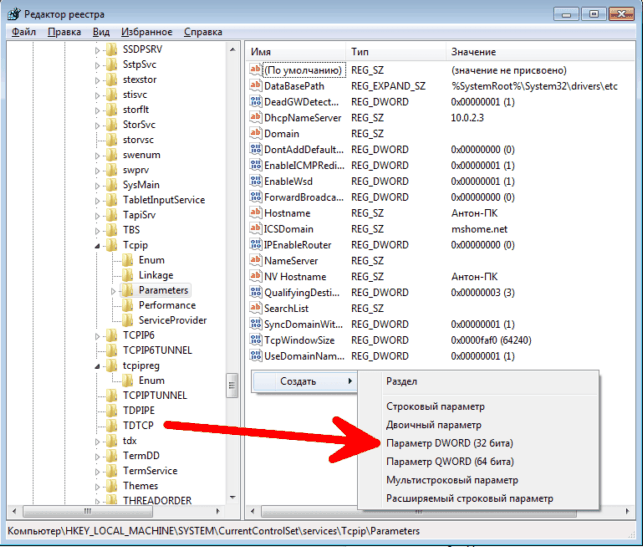Click the SearchList string icon
Screen dimensions: 643x547
point(255,308)
